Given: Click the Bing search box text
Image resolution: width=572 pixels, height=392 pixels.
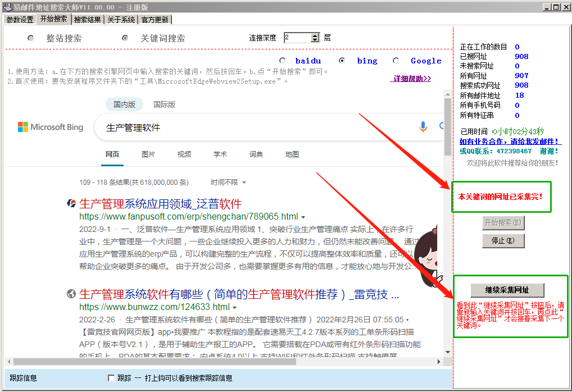Looking at the screenshot, I should [133, 127].
